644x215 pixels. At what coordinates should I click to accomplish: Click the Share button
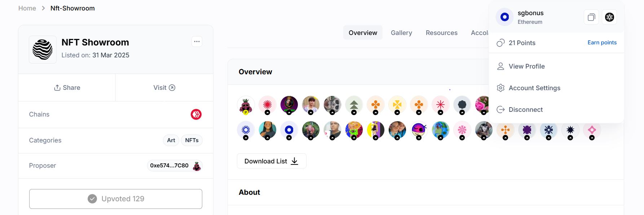point(67,88)
